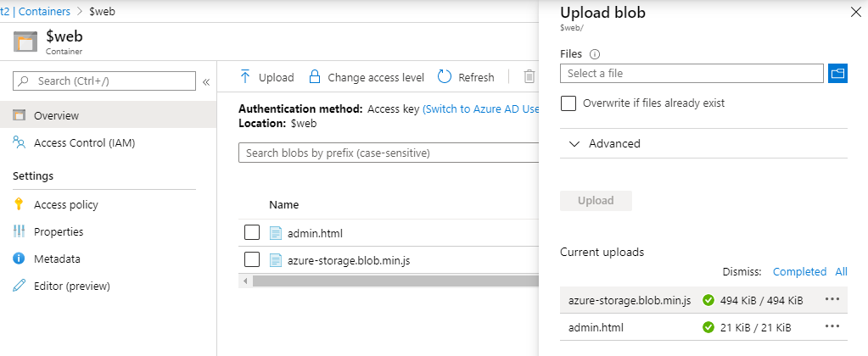The image size is (868, 356).
Task: Click the Files info circle icon
Action: tap(595, 54)
